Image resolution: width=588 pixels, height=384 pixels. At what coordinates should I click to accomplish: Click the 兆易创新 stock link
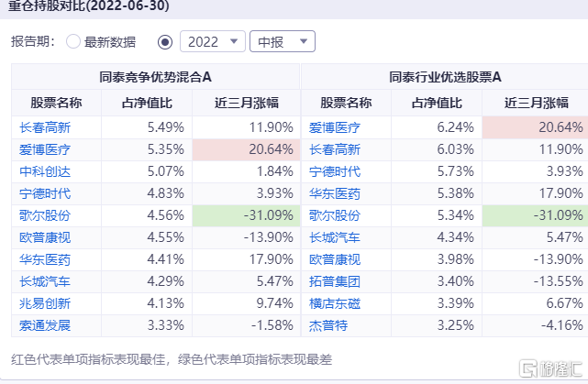point(45,302)
